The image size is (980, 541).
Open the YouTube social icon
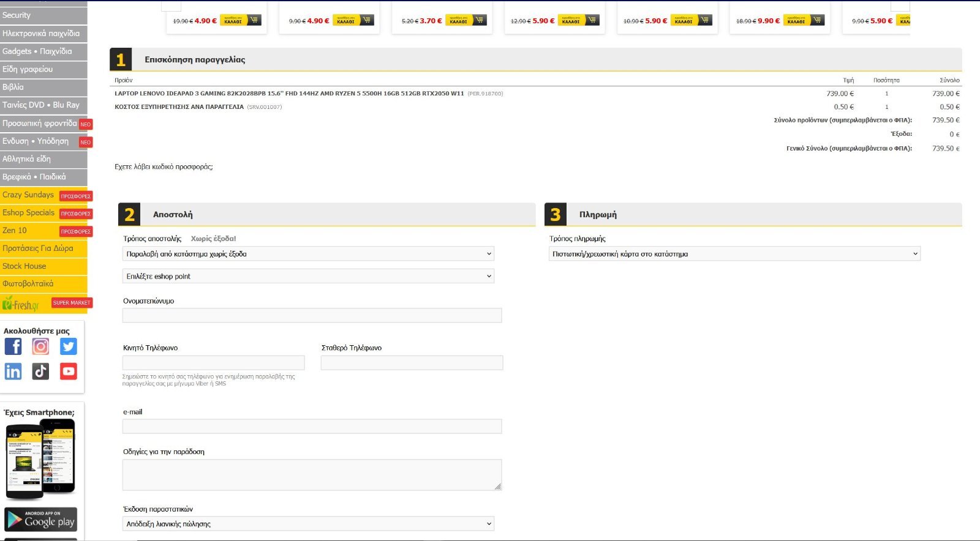click(69, 371)
